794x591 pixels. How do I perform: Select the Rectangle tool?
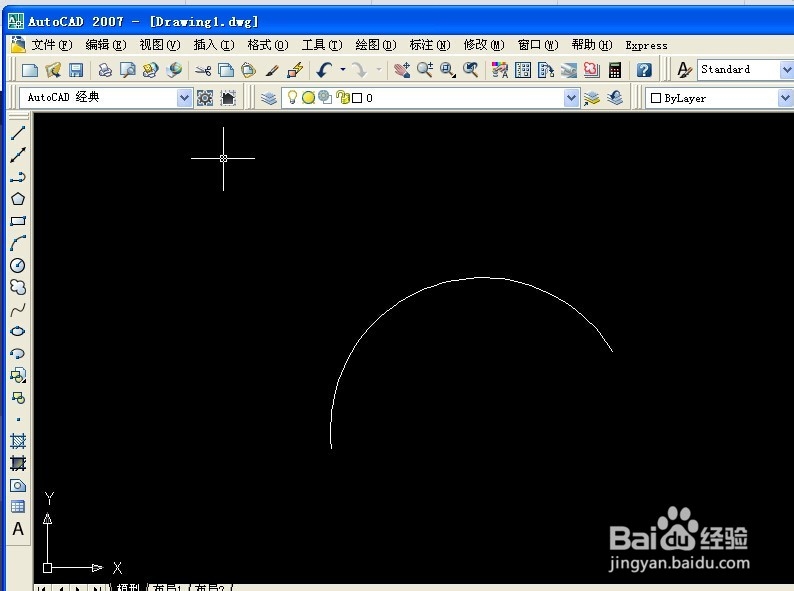[18, 221]
